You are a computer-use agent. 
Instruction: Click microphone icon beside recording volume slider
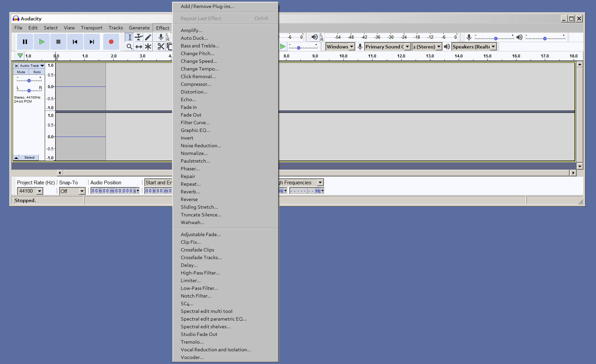click(x=469, y=37)
